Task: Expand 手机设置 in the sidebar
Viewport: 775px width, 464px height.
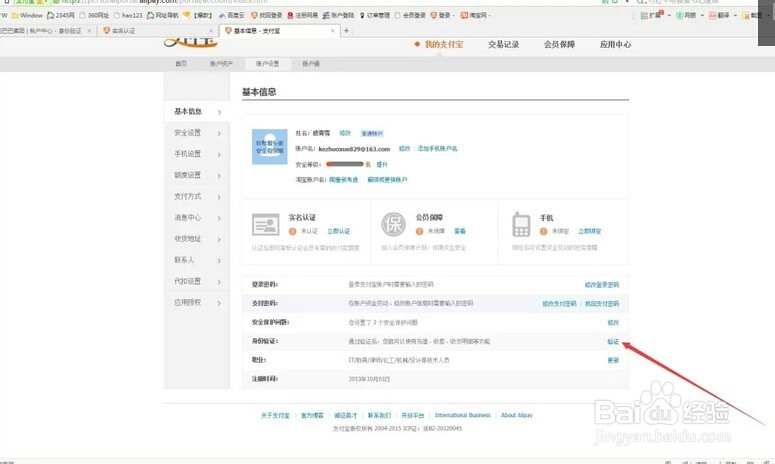Action: [x=197, y=154]
